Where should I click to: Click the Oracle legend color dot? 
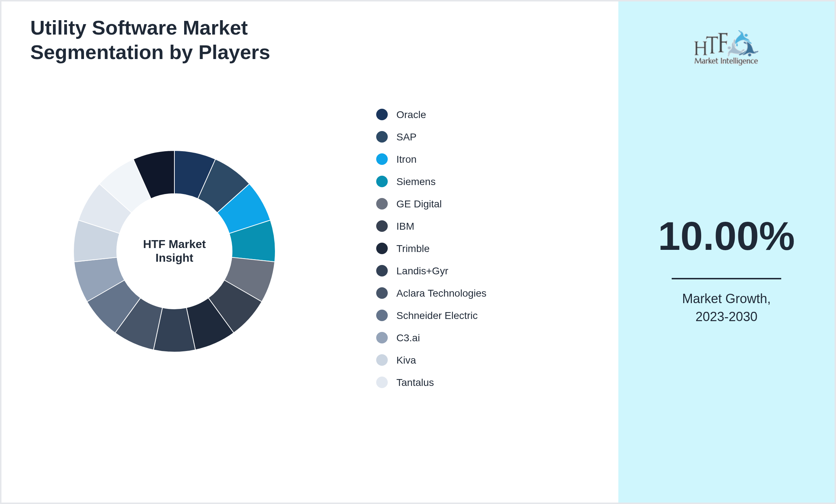pyautogui.click(x=382, y=114)
